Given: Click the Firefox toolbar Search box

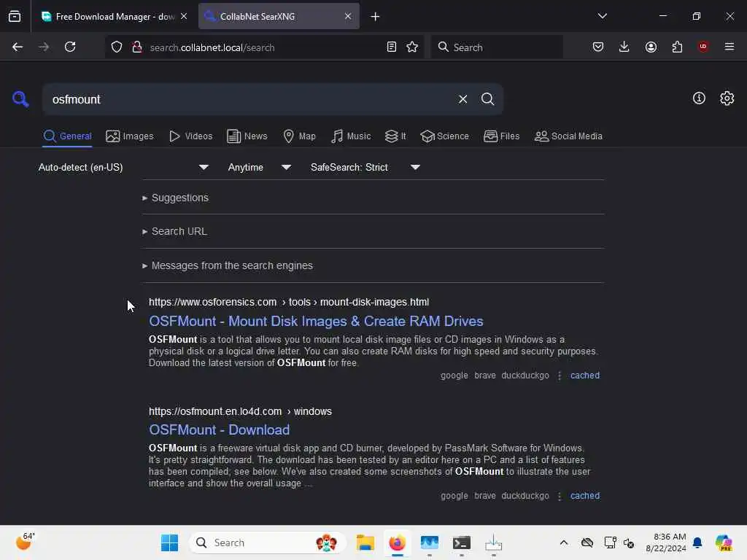Looking at the screenshot, I should point(497,47).
